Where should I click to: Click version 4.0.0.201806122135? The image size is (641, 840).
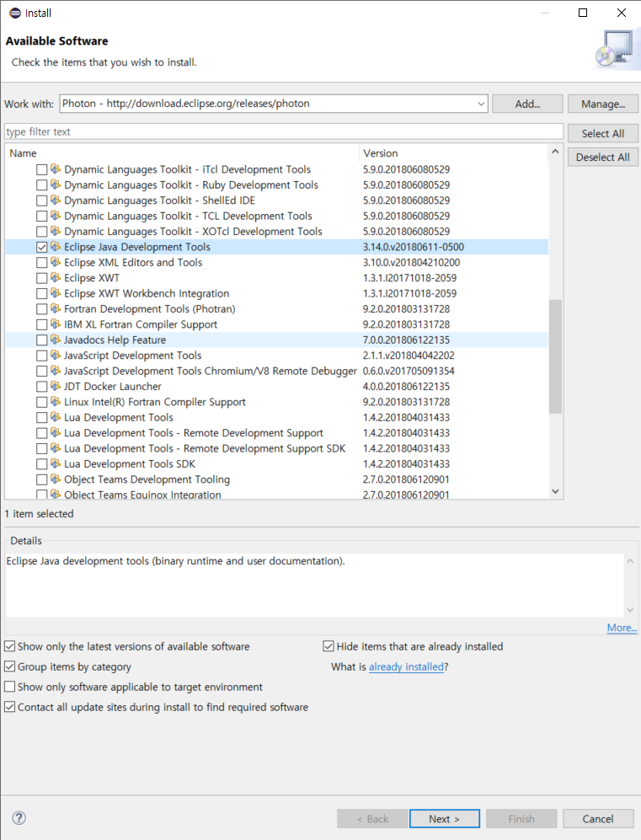point(406,387)
